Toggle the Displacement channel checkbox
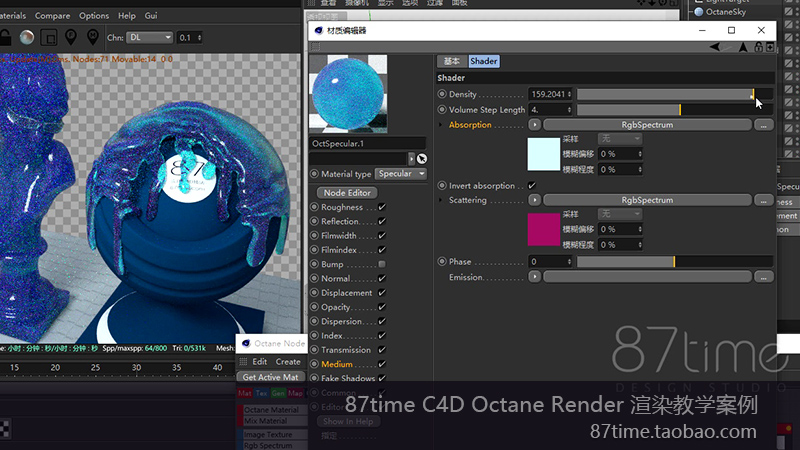The image size is (800, 450). pos(382,293)
